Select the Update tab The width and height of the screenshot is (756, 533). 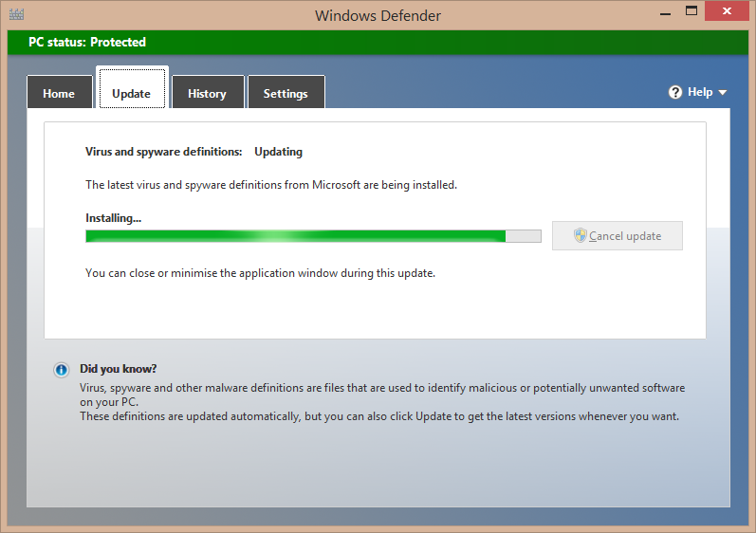(132, 88)
